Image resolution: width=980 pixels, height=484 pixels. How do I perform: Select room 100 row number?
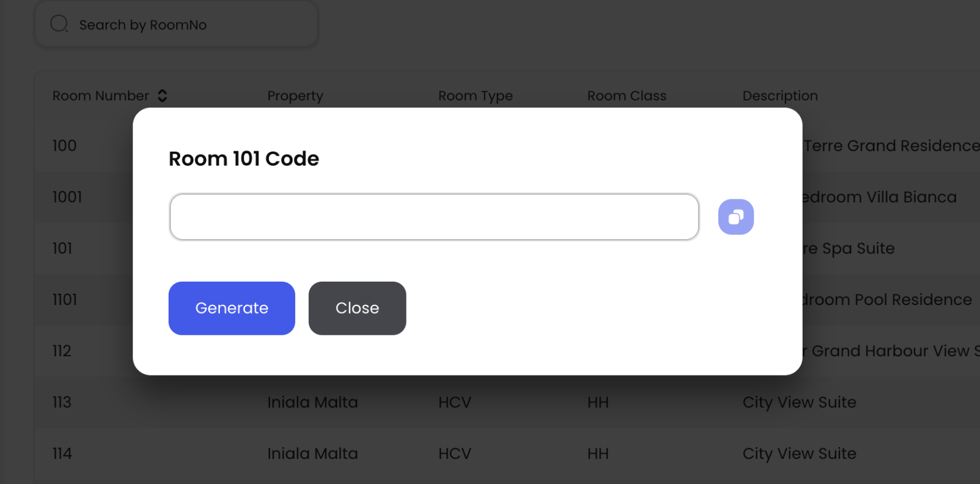click(64, 146)
